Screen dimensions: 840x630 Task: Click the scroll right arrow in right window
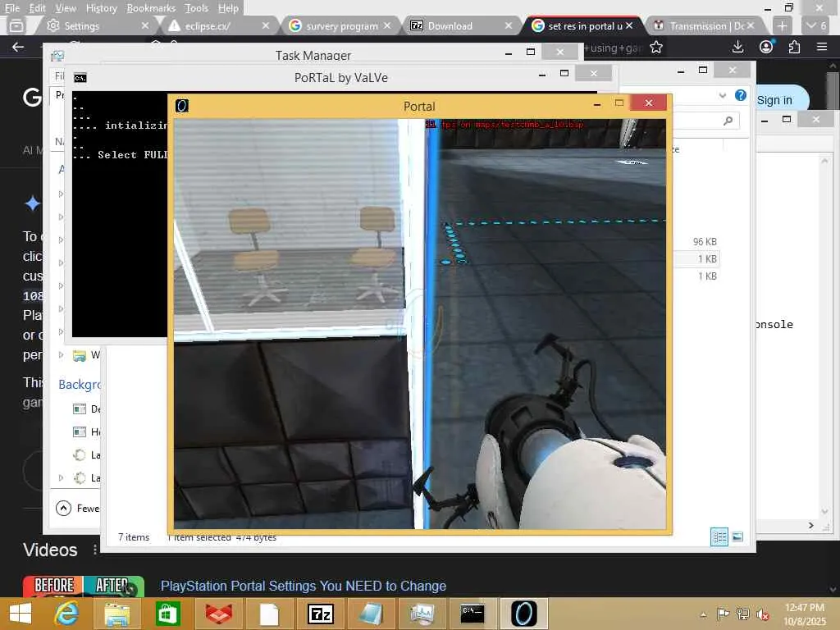pos(811,526)
